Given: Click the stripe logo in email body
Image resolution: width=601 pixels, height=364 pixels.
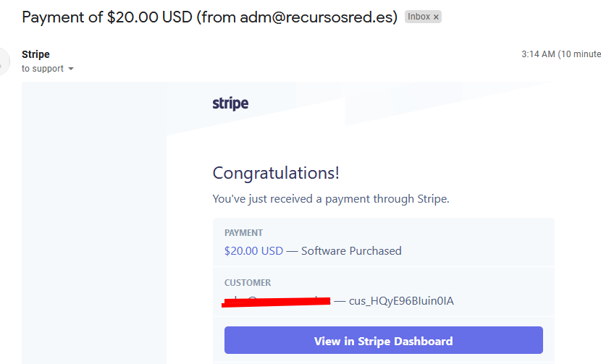Looking at the screenshot, I should click(230, 103).
